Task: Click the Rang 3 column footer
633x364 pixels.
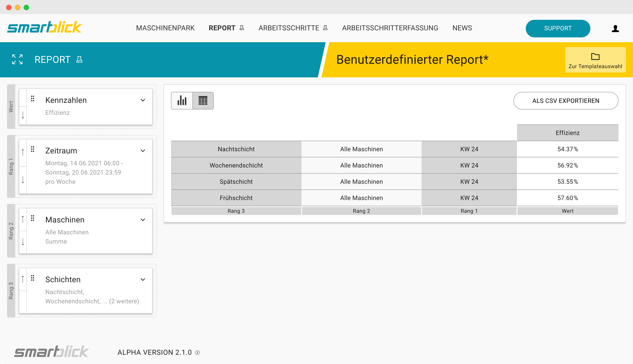Action: [236, 211]
